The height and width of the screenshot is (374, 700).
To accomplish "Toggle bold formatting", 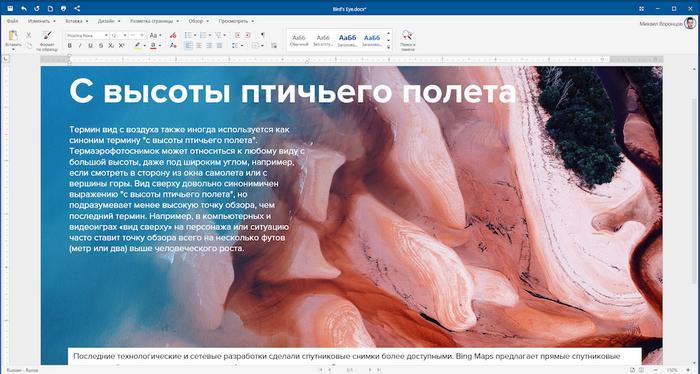I will (70, 46).
